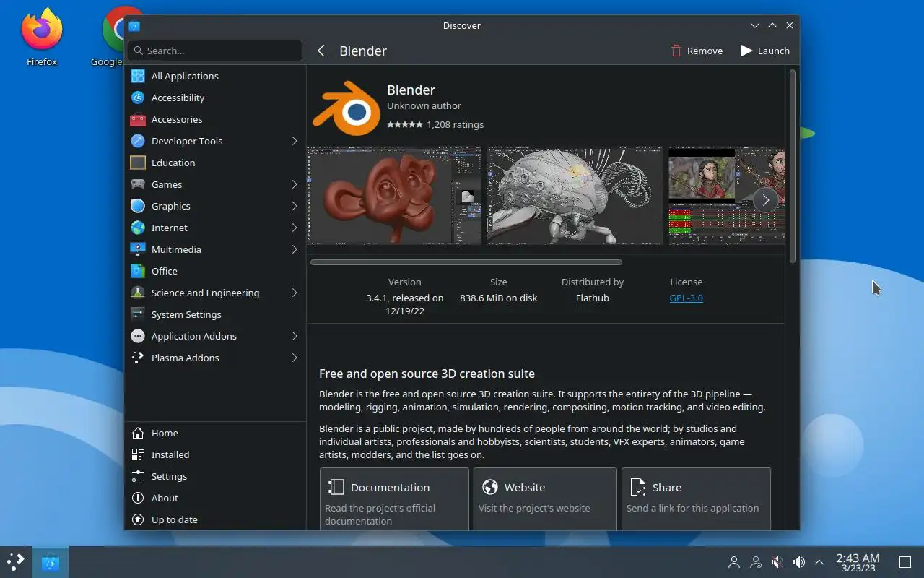Click the Blender logo icon
Image resolution: width=924 pixels, height=578 pixels.
pos(346,108)
